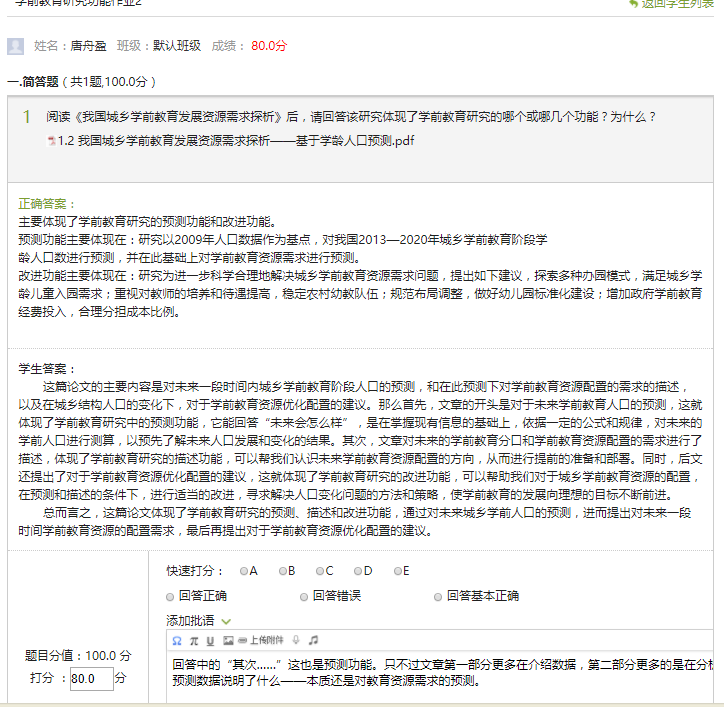The height and width of the screenshot is (707, 724).
Task: Collapse the 添加批语 comment section arrow
Action: (226, 621)
